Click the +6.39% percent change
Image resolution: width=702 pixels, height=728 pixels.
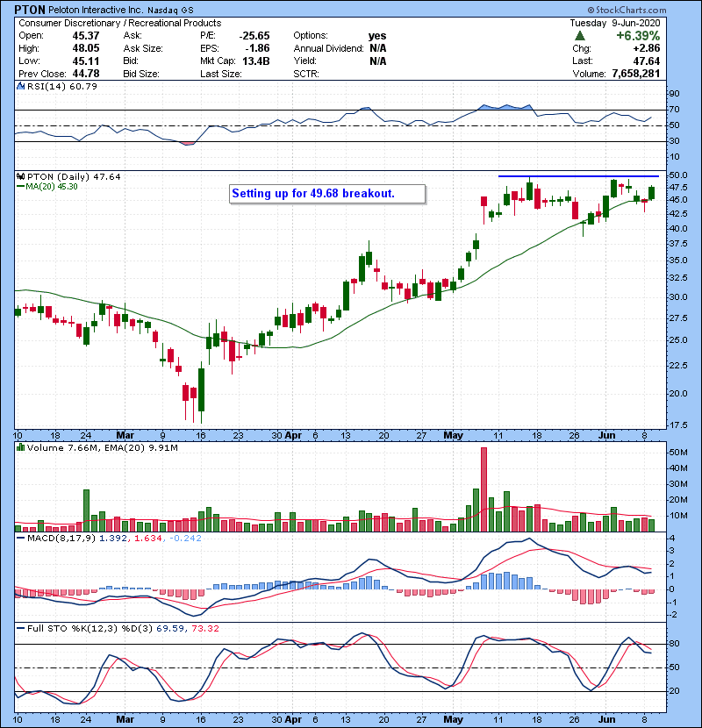(638, 36)
